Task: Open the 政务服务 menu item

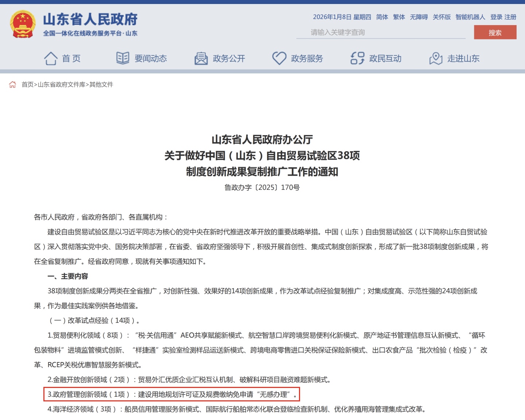Action: click(x=307, y=58)
